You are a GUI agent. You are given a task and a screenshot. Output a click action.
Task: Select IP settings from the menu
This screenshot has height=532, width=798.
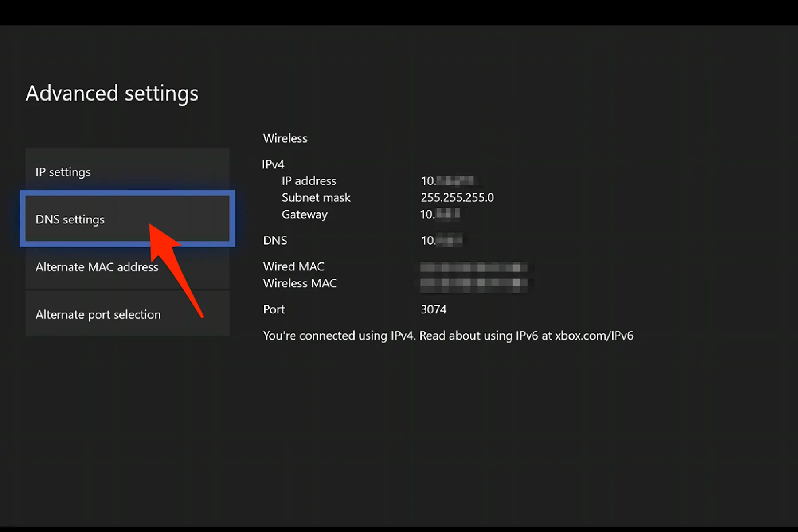tap(63, 172)
